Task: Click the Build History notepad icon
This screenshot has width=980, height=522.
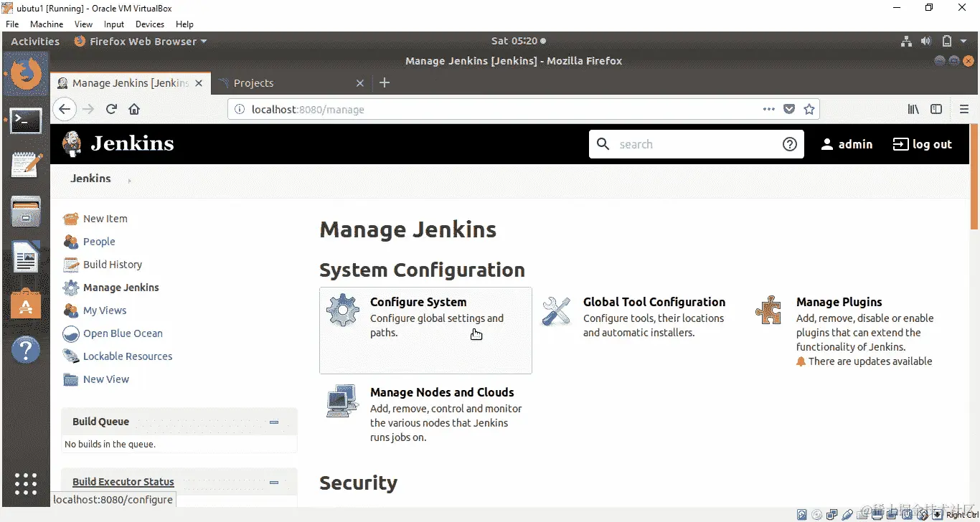Action: (70, 265)
